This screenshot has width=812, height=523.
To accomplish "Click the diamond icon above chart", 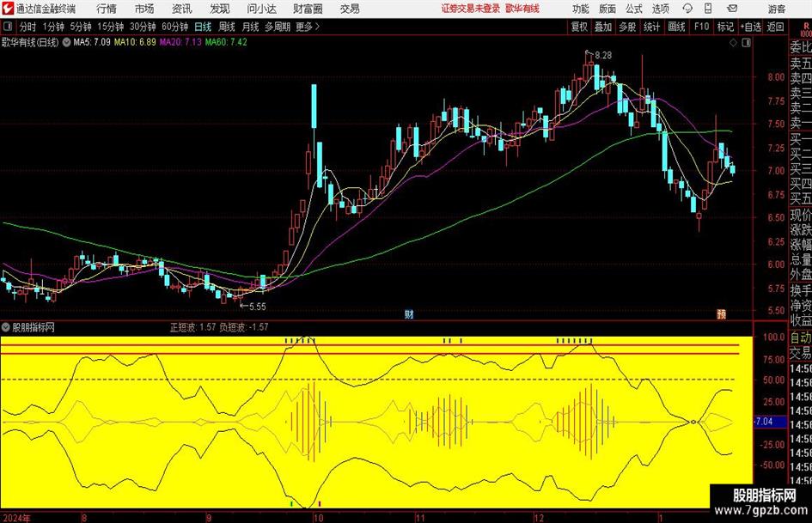I will 733,43.
